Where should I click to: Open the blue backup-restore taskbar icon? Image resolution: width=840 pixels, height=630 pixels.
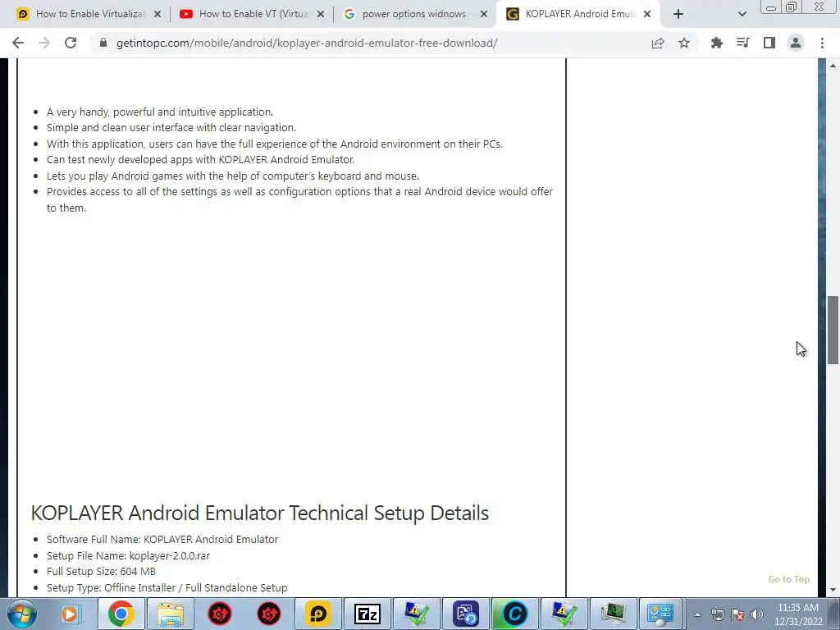coord(466,614)
